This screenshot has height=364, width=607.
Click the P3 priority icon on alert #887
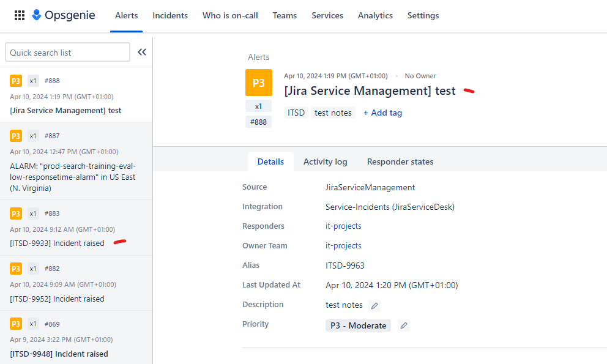[x=15, y=136]
